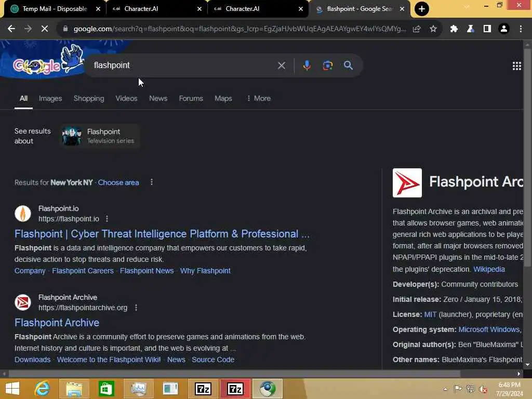Viewport: 532px width, 399px height.
Task: Switch to the second Character.AI tab
Action: [x=258, y=9]
